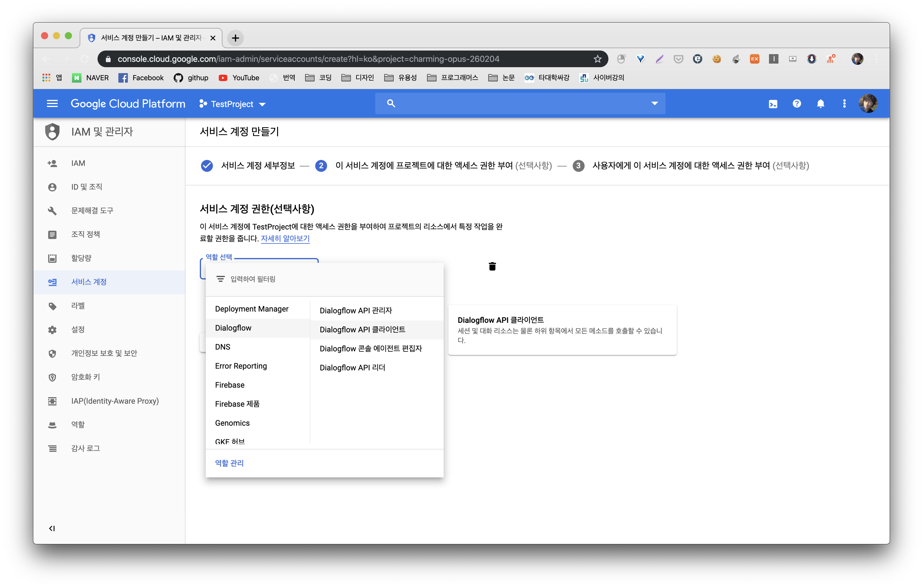Click the 역할 관리 link
Screen dimensions: 923x588
[229, 463]
